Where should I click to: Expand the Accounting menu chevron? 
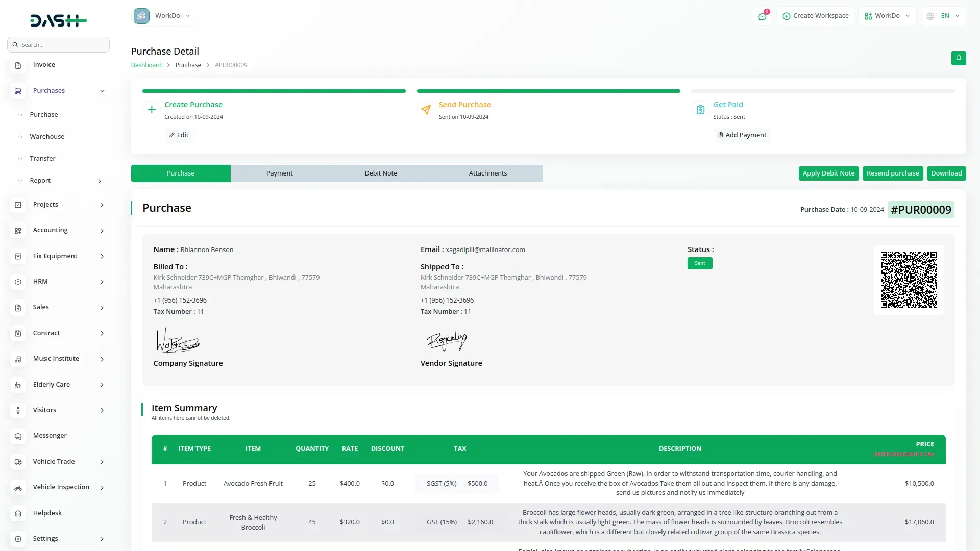(x=102, y=231)
